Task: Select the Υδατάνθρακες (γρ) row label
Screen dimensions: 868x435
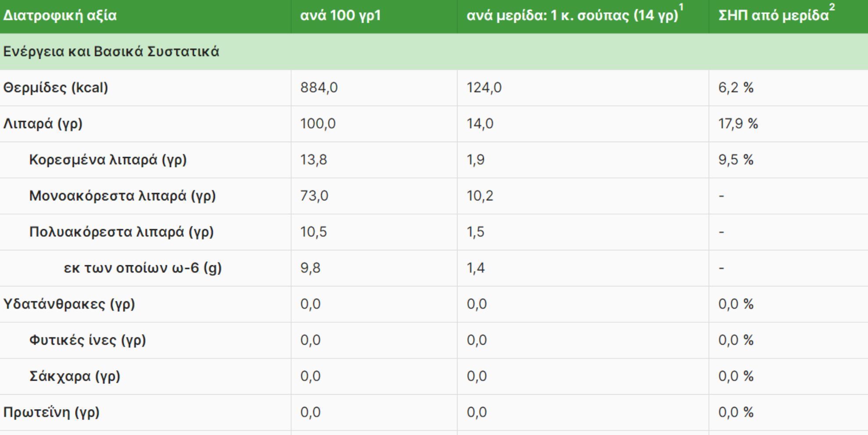Action: 69,304
